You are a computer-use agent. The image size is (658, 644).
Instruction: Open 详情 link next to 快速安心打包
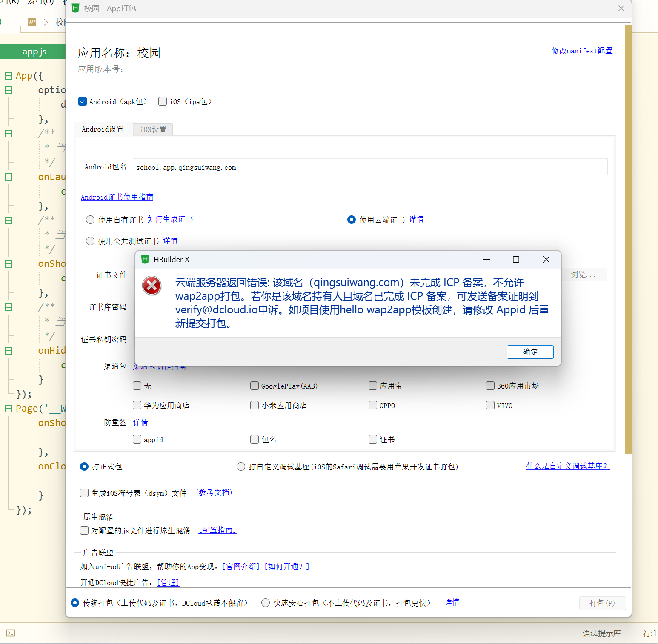(x=452, y=602)
